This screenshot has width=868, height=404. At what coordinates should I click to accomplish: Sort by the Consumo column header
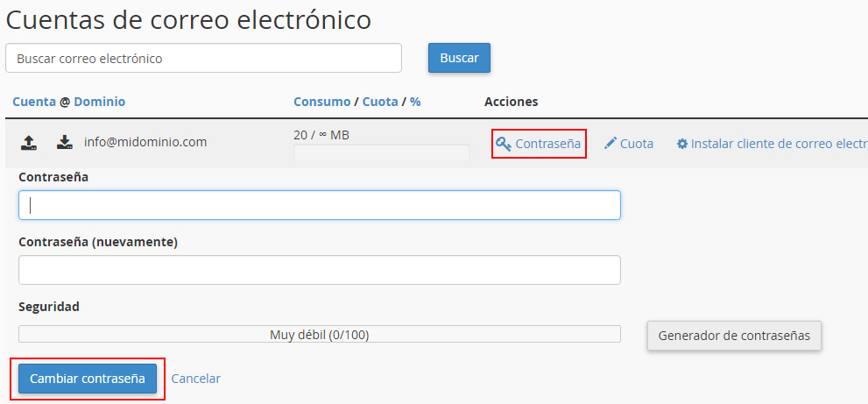(321, 102)
